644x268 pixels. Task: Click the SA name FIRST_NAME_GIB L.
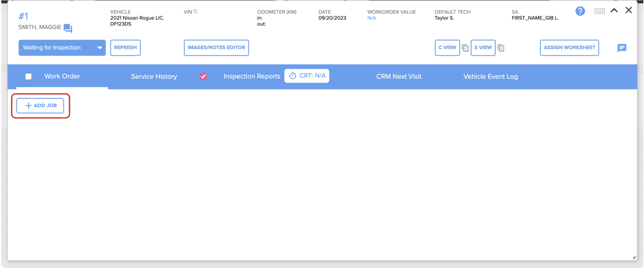[535, 18]
